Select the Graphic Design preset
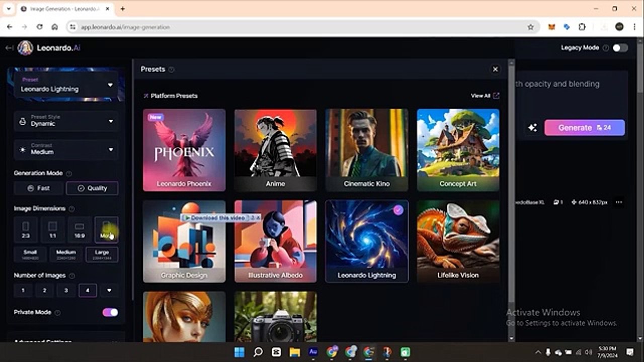Viewport: 644px width, 362px height. click(x=184, y=242)
